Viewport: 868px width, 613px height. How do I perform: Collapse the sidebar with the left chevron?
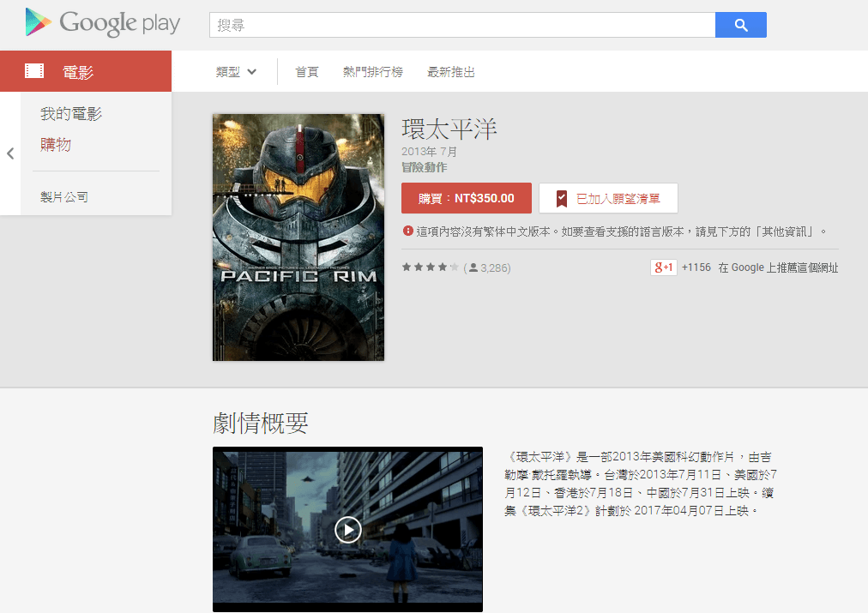[10, 153]
